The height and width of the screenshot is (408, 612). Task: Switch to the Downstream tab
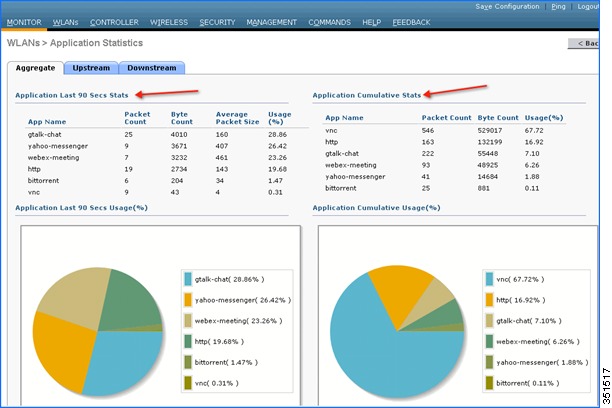[x=152, y=68]
